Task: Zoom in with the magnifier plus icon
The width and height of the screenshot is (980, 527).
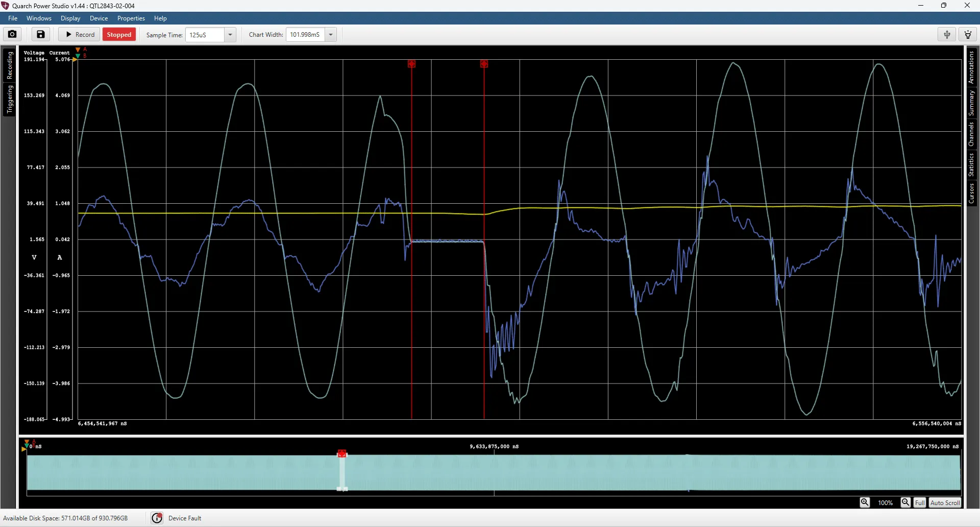Action: (x=865, y=502)
